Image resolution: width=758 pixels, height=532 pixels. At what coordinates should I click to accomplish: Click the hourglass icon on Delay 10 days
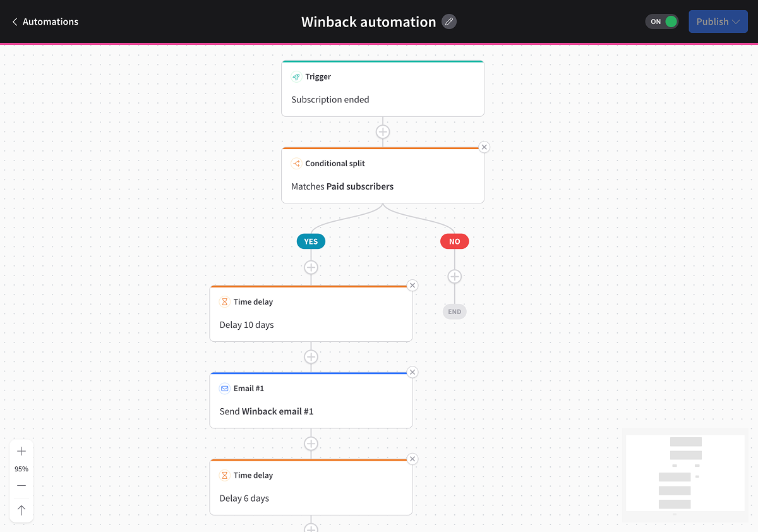[224, 301]
